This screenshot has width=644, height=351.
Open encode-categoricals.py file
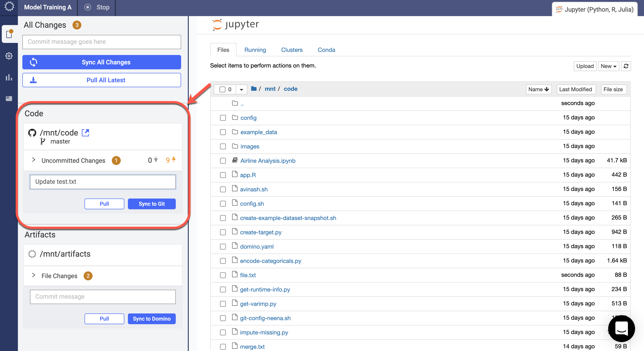coord(271,261)
